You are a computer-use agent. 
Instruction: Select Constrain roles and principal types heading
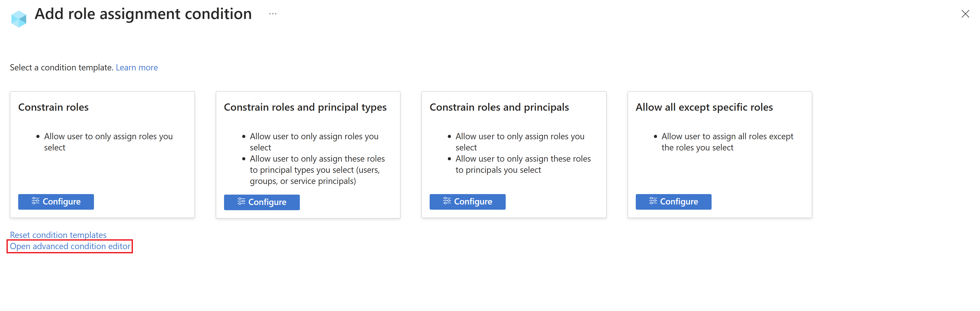tap(305, 107)
